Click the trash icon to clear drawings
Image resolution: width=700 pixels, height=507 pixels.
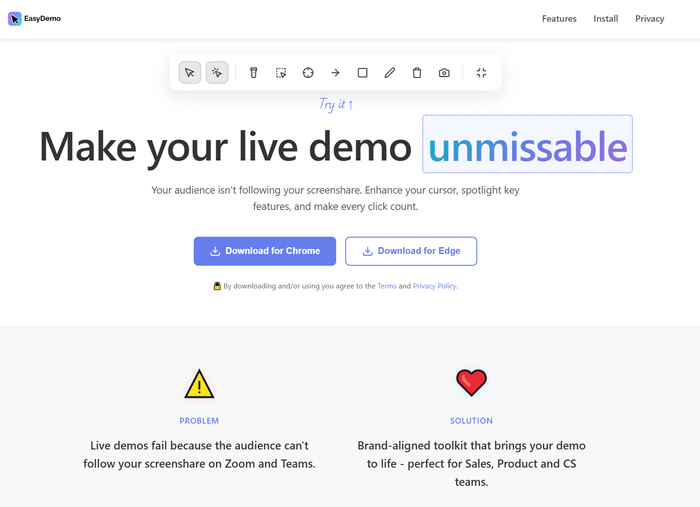click(x=417, y=73)
